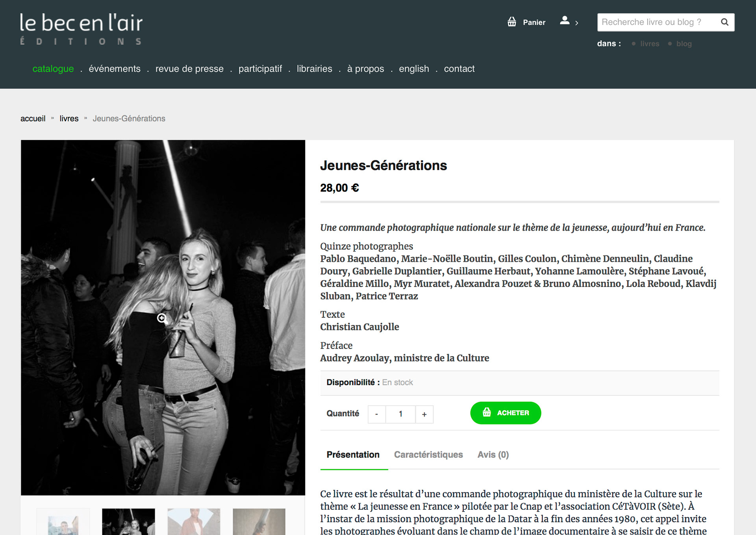Image resolution: width=756 pixels, height=535 pixels.
Task: Go to accueil breadcrumb link
Action: tap(33, 119)
